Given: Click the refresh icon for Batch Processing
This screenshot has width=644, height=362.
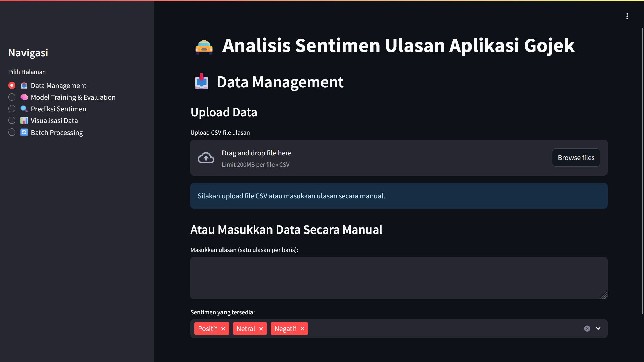Looking at the screenshot, I should 24,133.
